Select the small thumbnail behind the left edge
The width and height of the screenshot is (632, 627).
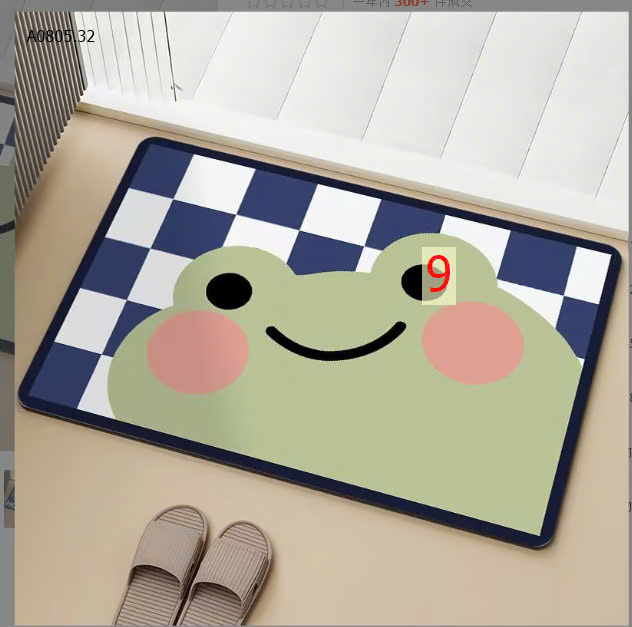8,498
